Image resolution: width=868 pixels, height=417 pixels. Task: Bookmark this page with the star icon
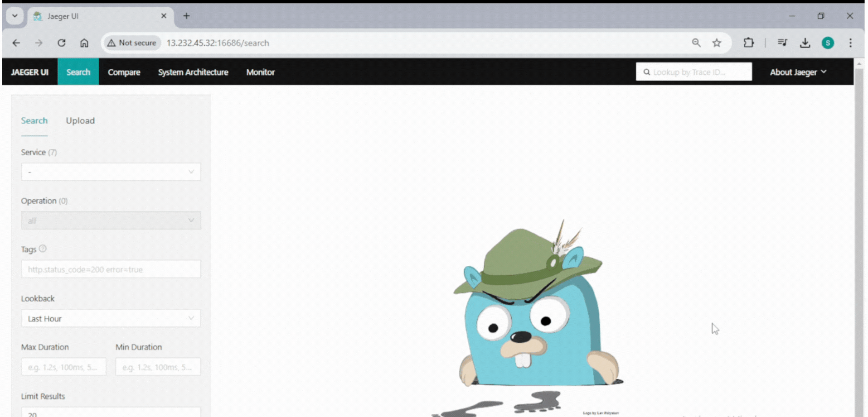(717, 43)
